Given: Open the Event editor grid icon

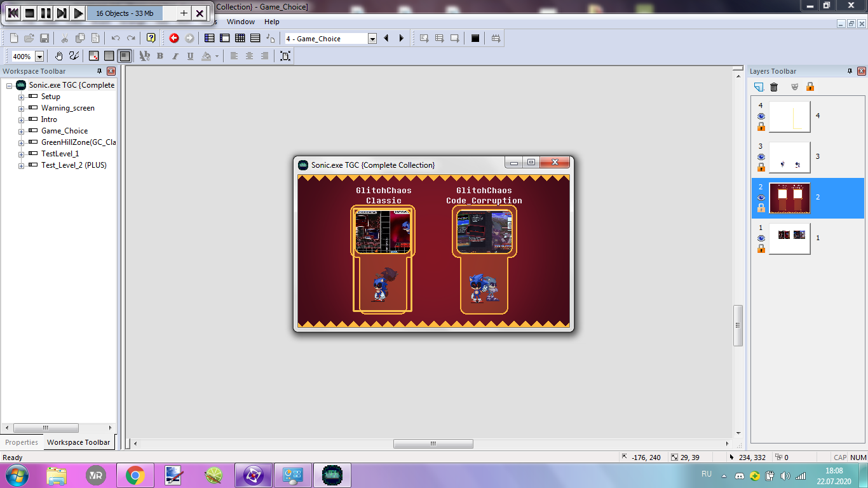Looking at the screenshot, I should tap(240, 38).
